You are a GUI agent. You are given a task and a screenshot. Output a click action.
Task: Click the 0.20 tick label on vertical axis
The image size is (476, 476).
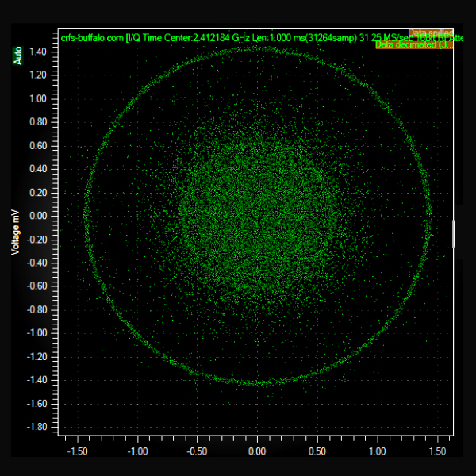38,193
